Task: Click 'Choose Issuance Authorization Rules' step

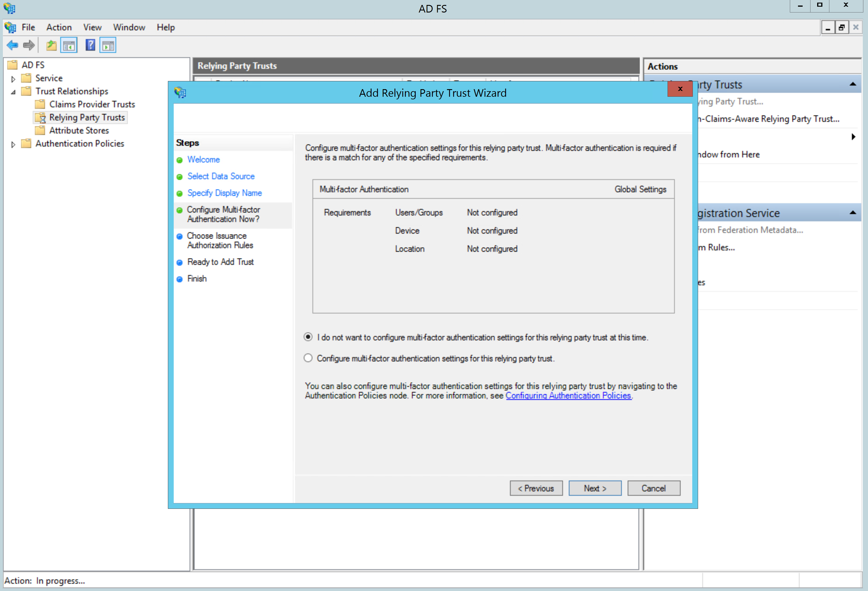Action: (220, 240)
